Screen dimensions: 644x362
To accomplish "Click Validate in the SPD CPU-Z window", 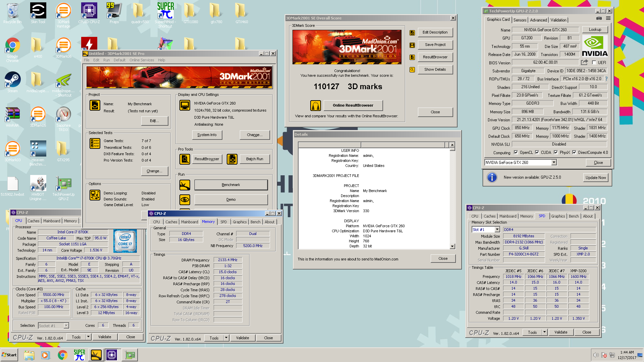I will click(x=561, y=332).
